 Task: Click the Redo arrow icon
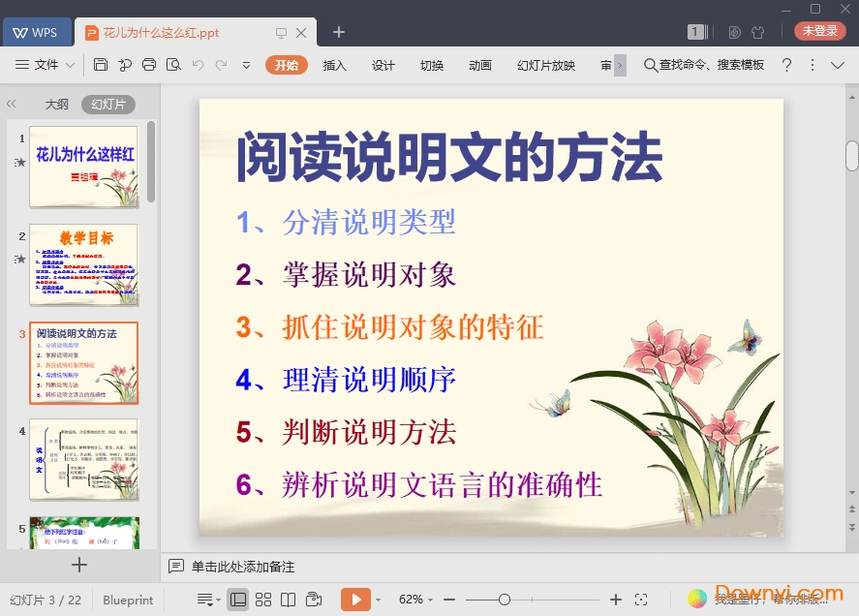(x=222, y=65)
